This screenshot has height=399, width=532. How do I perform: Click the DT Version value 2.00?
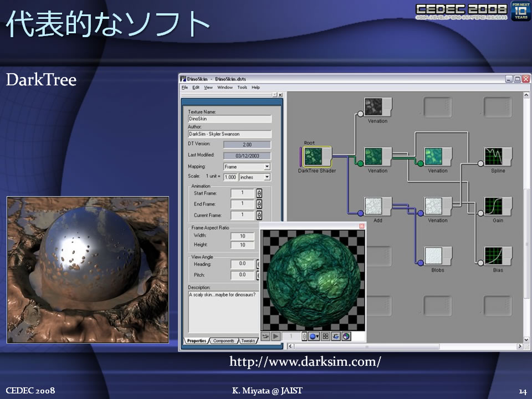[247, 145]
